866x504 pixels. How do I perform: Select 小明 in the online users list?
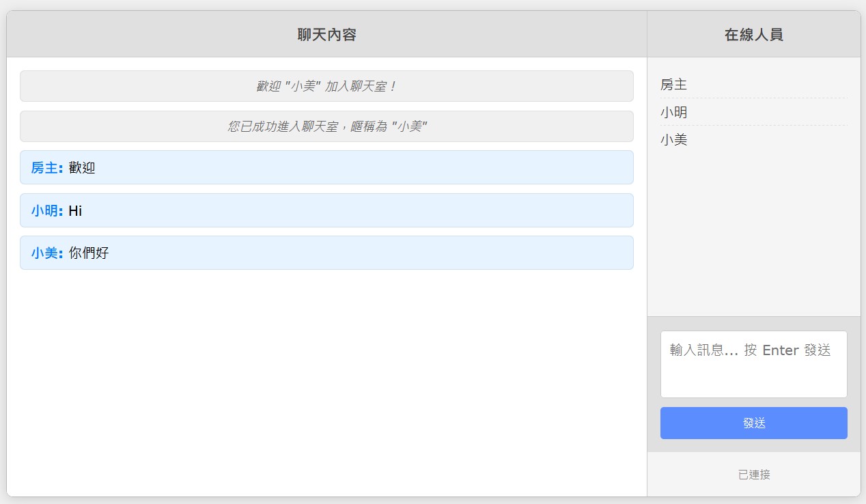click(x=753, y=112)
